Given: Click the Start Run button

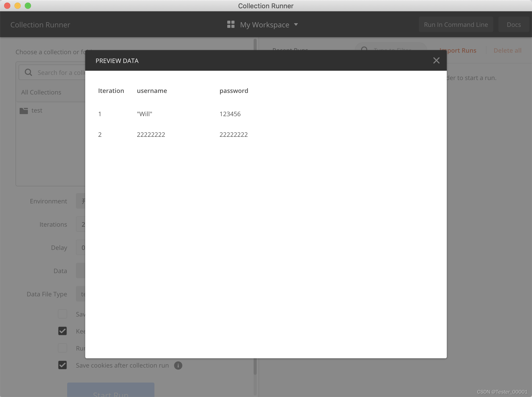Looking at the screenshot, I should click(x=111, y=390).
